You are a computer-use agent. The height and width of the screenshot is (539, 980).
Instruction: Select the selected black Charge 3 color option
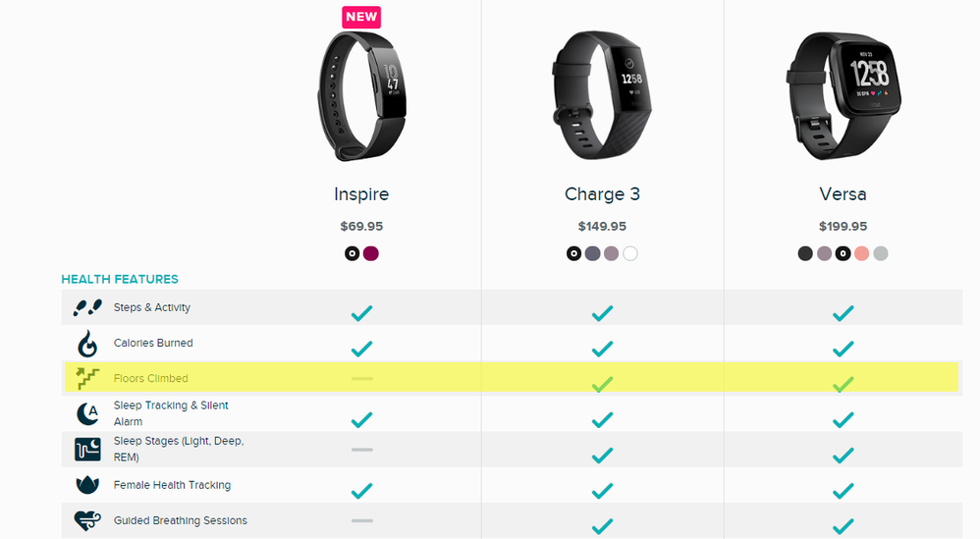(573, 253)
